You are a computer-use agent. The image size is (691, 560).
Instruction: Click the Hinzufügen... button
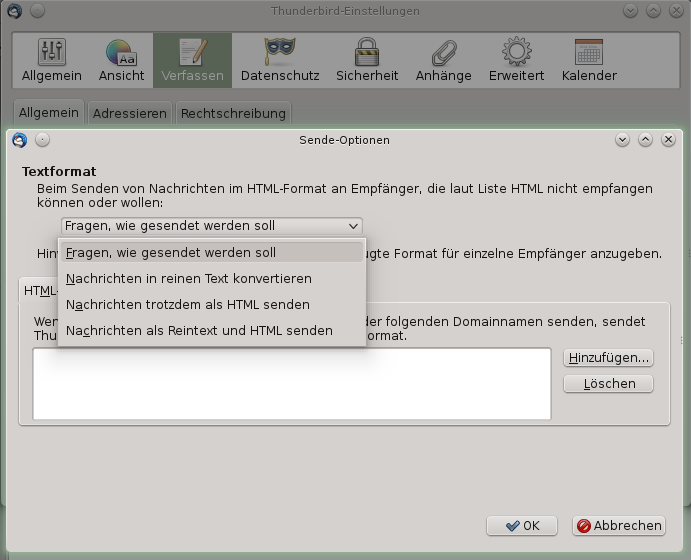point(608,358)
